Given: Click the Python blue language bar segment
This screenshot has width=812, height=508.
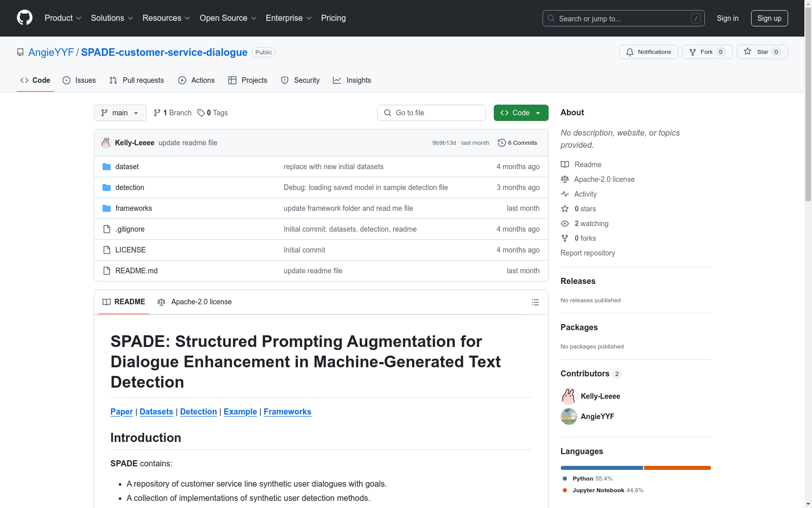Looking at the screenshot, I should [x=602, y=468].
